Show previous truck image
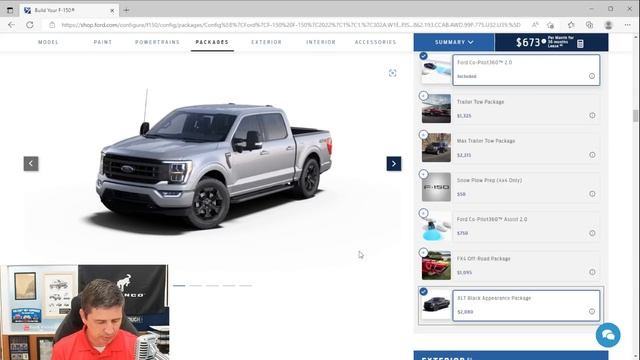 click(31, 164)
